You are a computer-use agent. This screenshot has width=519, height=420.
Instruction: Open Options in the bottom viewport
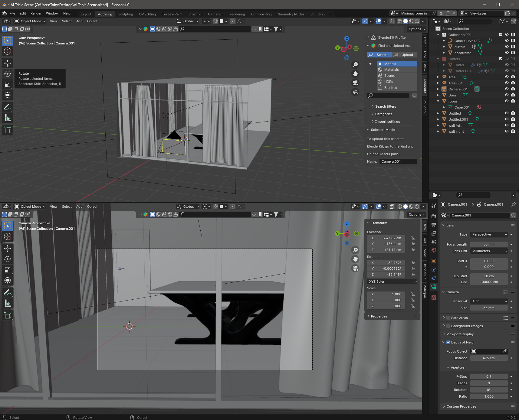(x=416, y=214)
